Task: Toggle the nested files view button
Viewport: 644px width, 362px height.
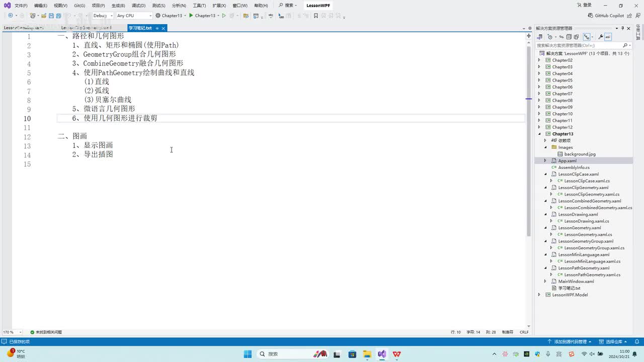Action: click(x=587, y=37)
